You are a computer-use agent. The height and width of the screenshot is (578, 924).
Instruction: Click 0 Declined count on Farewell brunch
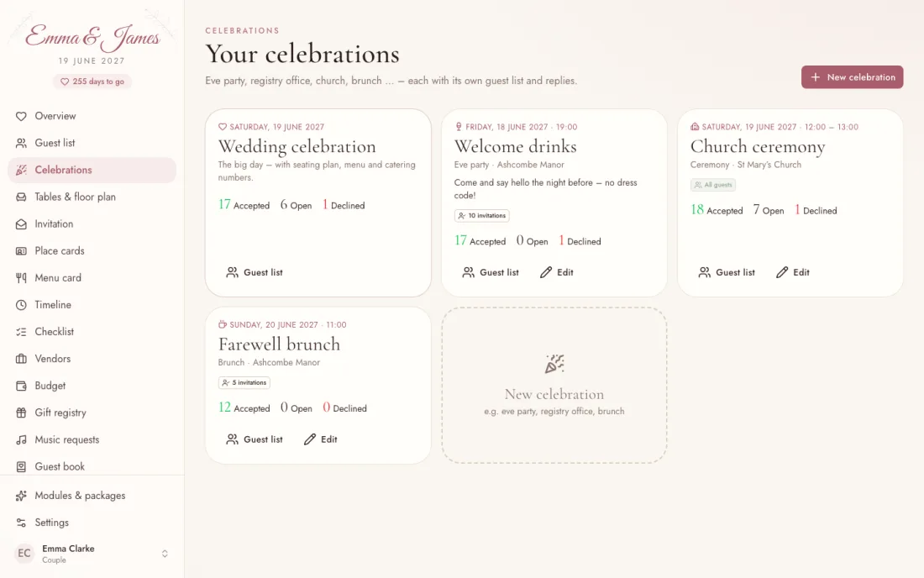tap(344, 407)
